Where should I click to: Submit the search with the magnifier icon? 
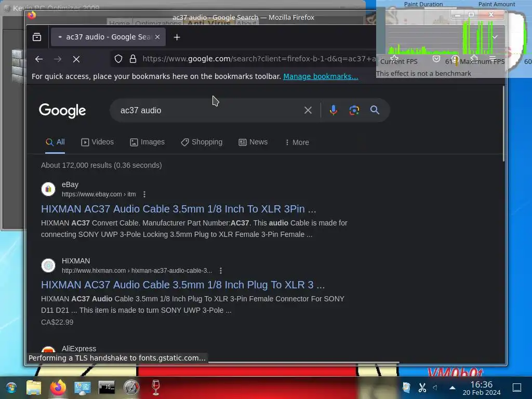click(x=375, y=110)
